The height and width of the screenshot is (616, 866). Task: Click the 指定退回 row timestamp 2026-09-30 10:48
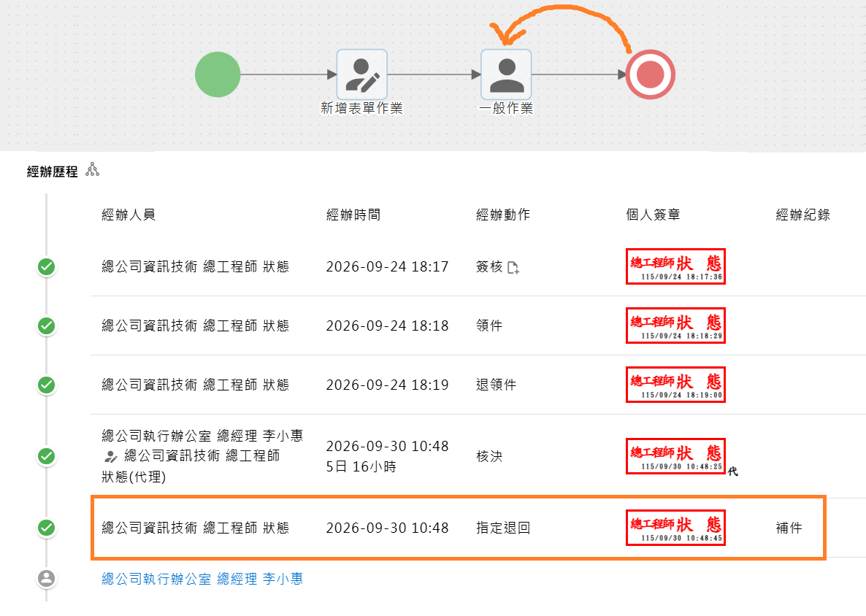pyautogui.click(x=387, y=528)
